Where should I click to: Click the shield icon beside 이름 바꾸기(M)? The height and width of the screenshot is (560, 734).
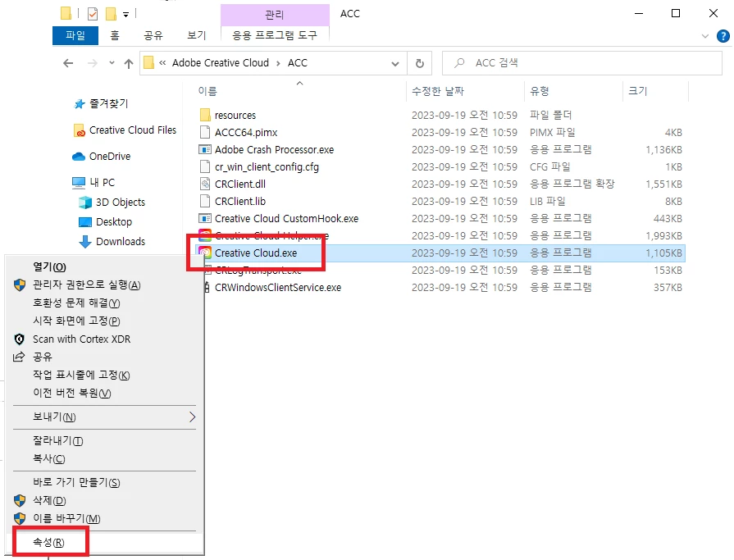pyautogui.click(x=20, y=518)
